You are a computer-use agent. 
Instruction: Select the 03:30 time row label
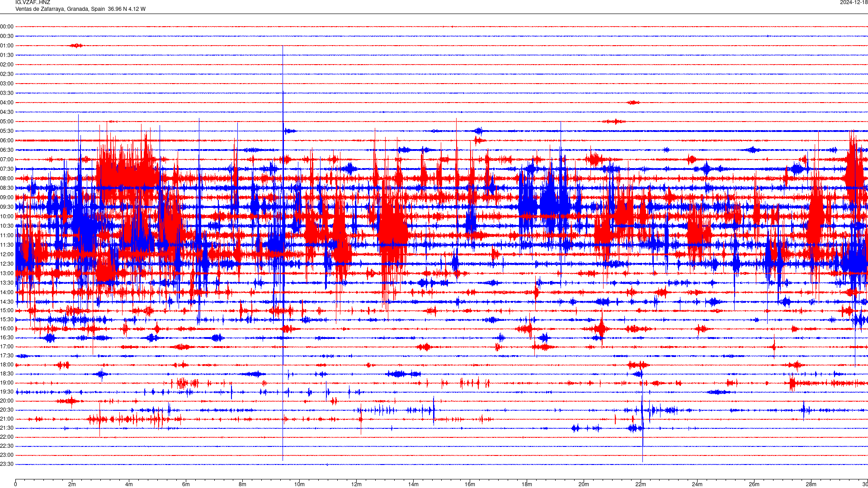click(x=7, y=93)
